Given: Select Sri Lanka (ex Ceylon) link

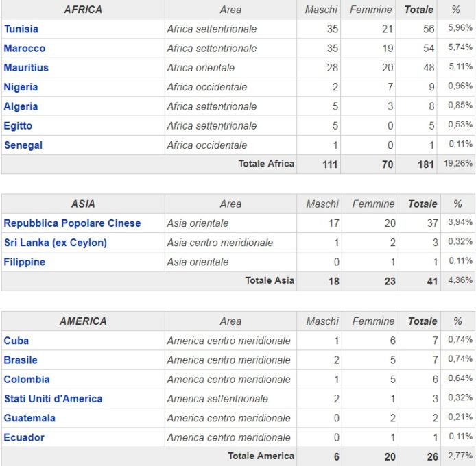Looking at the screenshot, I should click(56, 243).
